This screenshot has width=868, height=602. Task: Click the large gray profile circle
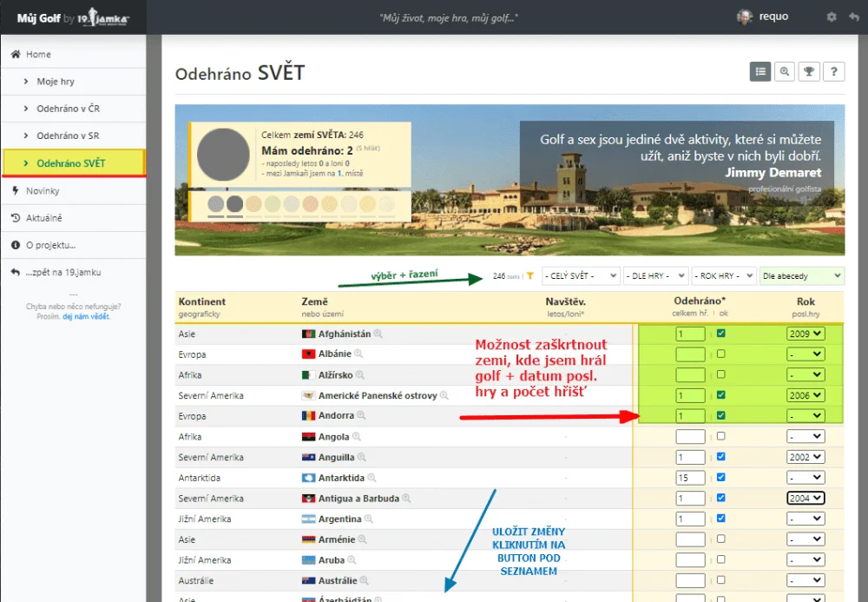click(223, 155)
